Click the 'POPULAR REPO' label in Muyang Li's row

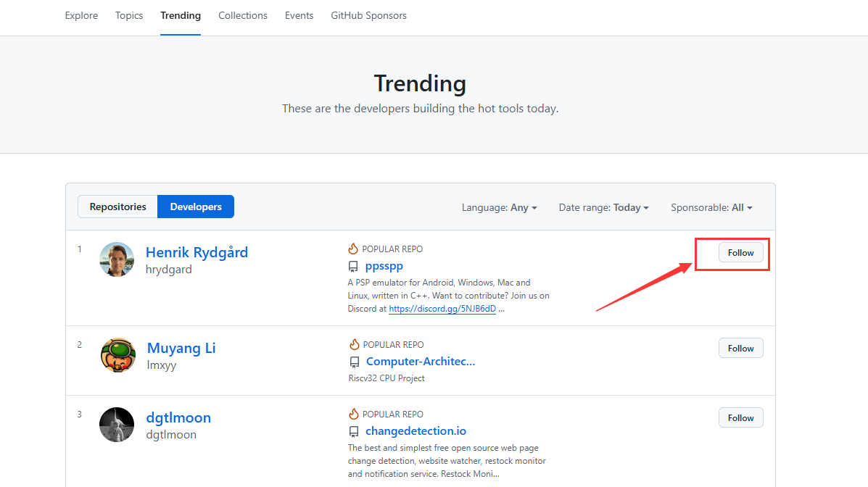(x=394, y=345)
